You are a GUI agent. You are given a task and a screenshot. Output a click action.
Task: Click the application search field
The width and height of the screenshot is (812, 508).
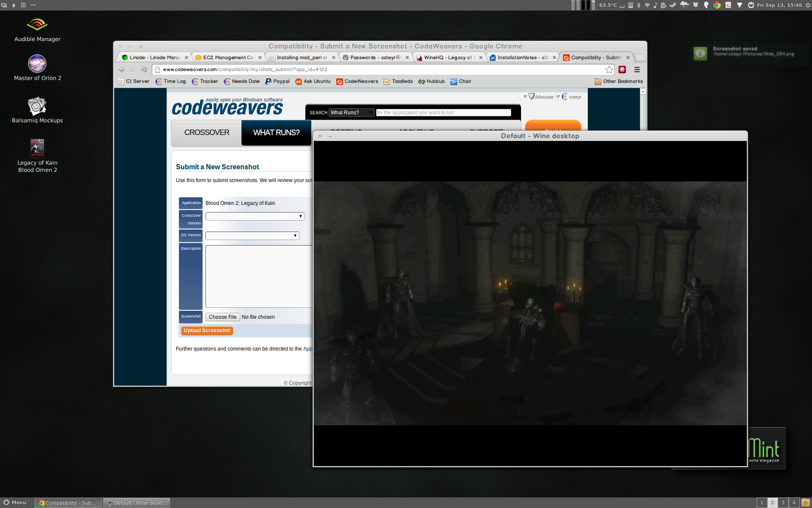(x=443, y=113)
